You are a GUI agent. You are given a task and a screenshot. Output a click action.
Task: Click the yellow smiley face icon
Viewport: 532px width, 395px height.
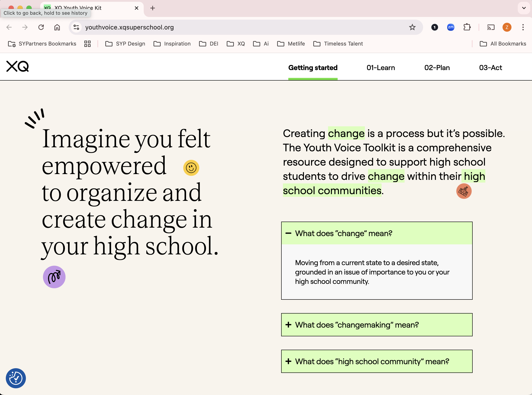point(191,168)
